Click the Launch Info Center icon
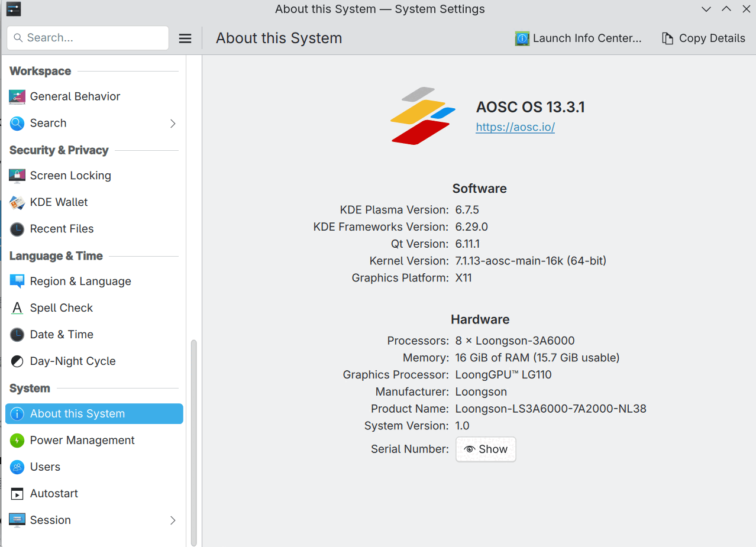This screenshot has width=756, height=547. click(522, 38)
